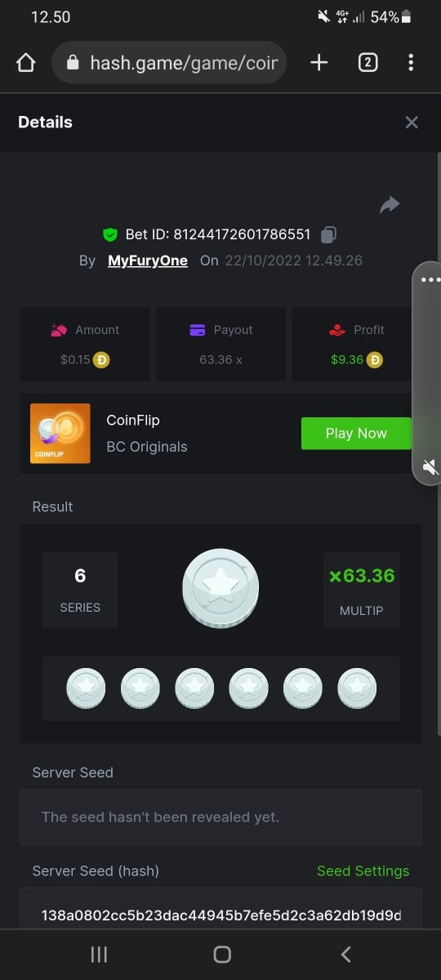Viewport: 441px width, 980px height.
Task: Close the Details panel
Action: coord(412,122)
